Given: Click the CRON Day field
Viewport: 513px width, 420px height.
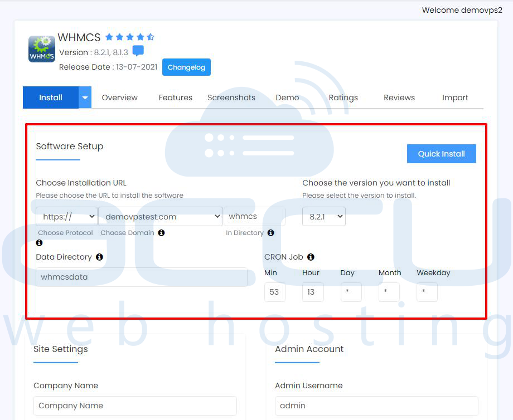Looking at the screenshot, I should (x=351, y=292).
